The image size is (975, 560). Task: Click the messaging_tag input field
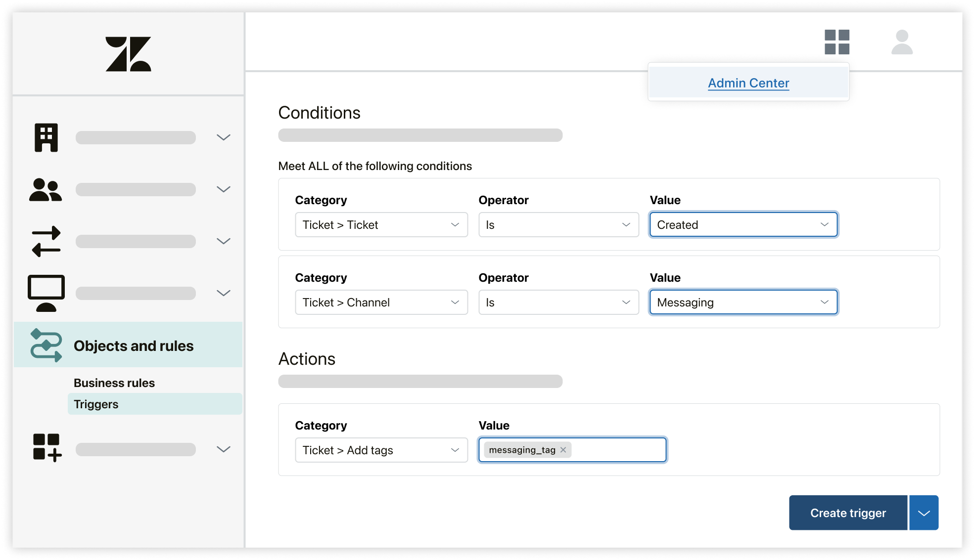[572, 450]
